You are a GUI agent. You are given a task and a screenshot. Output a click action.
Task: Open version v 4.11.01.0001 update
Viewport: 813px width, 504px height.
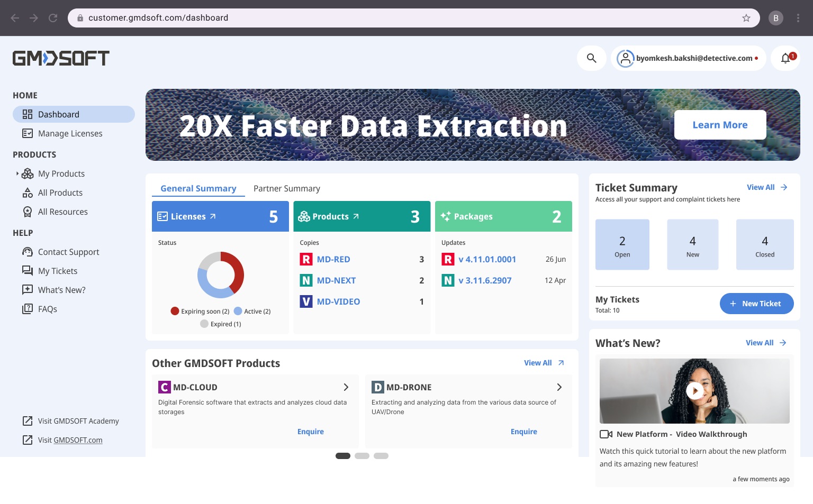[x=487, y=259]
